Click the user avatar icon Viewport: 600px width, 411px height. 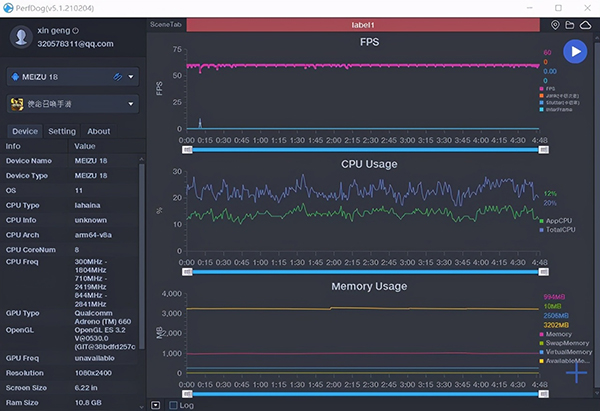20,37
